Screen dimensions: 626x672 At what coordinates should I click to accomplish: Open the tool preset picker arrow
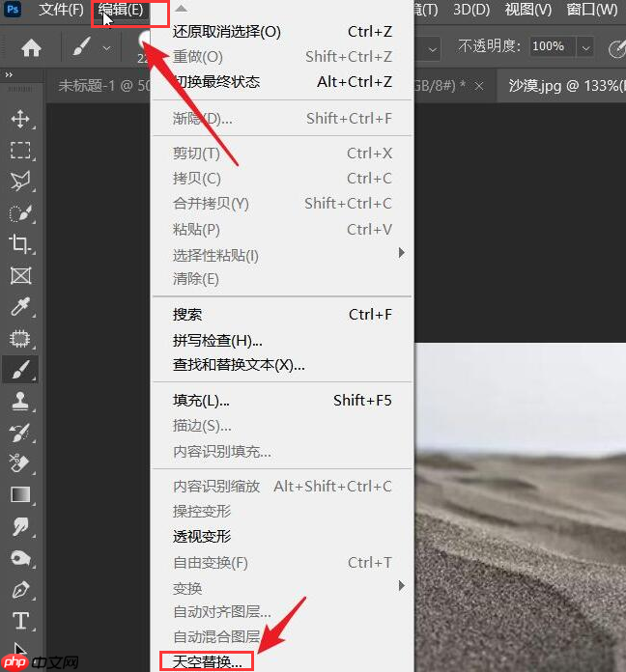pyautogui.click(x=106, y=49)
